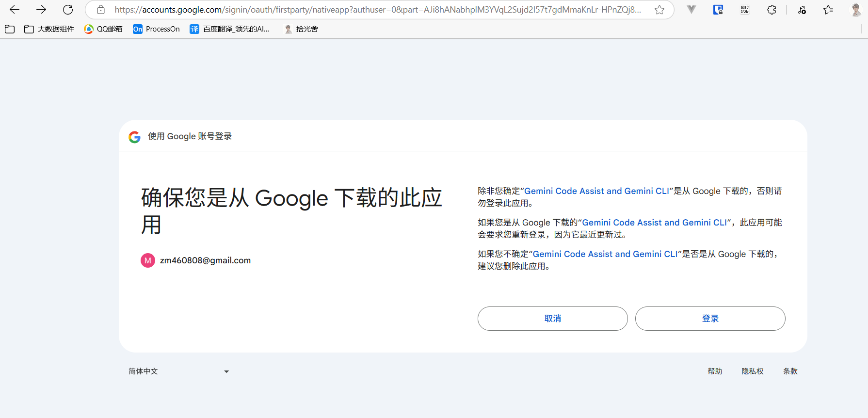Open the 大数据组件 bookmark folder

[49, 29]
